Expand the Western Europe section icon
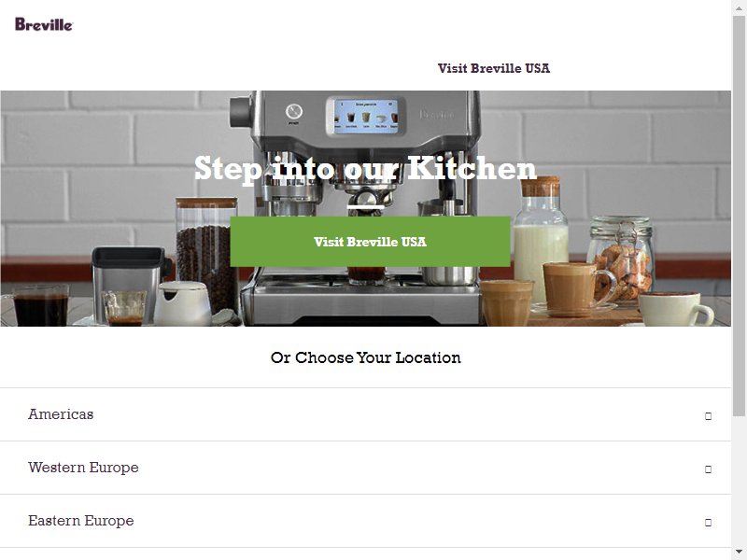 pyautogui.click(x=708, y=469)
